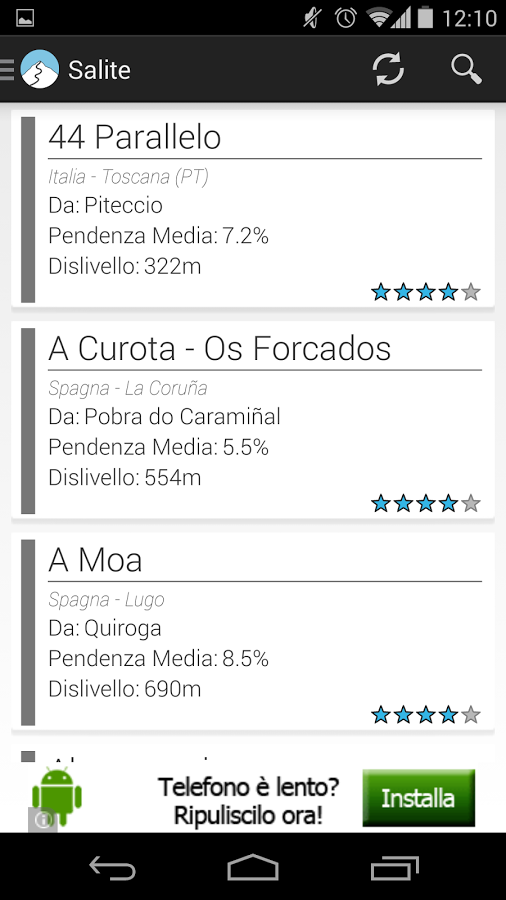Tap the Android back navigation button
Image resolution: width=506 pixels, height=900 pixels.
tap(112, 867)
